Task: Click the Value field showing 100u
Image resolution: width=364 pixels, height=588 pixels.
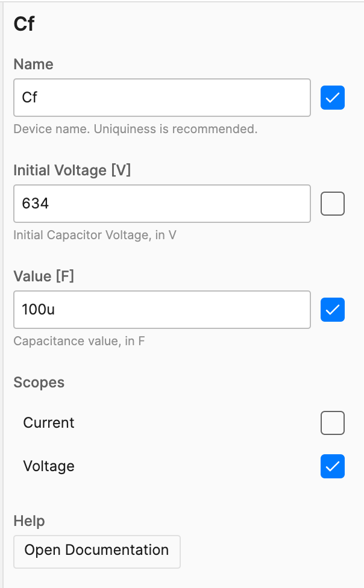Action: pyautogui.click(x=162, y=310)
